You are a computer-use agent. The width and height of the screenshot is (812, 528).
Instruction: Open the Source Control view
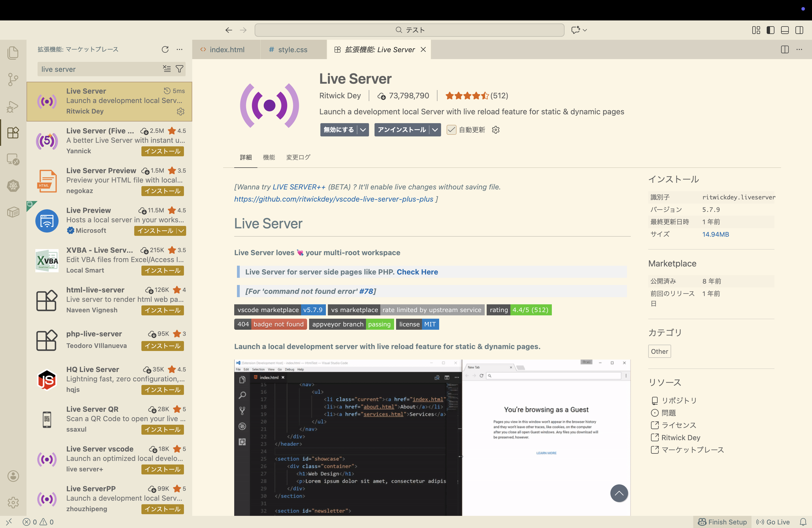(13, 80)
